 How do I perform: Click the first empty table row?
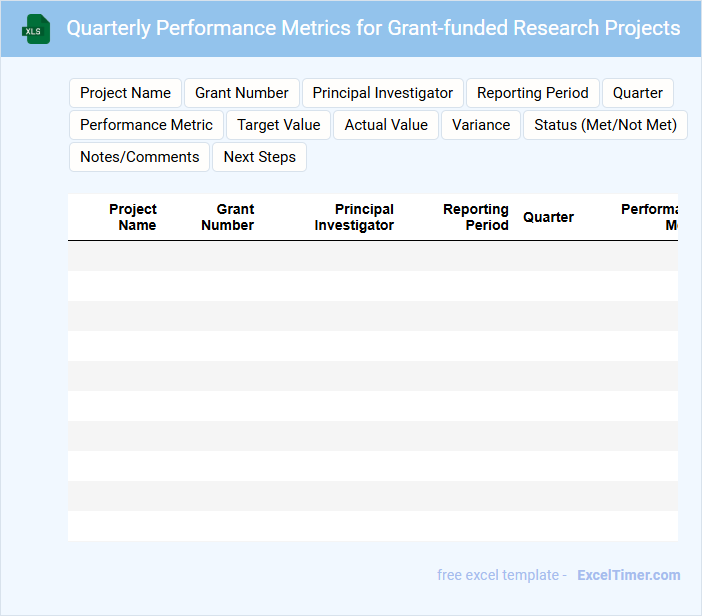(372, 256)
